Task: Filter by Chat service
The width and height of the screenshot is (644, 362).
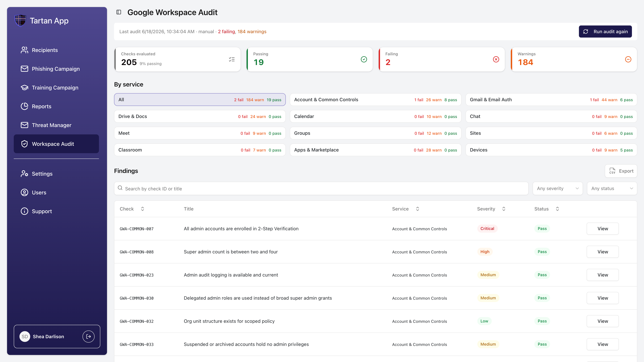Action: pyautogui.click(x=551, y=116)
